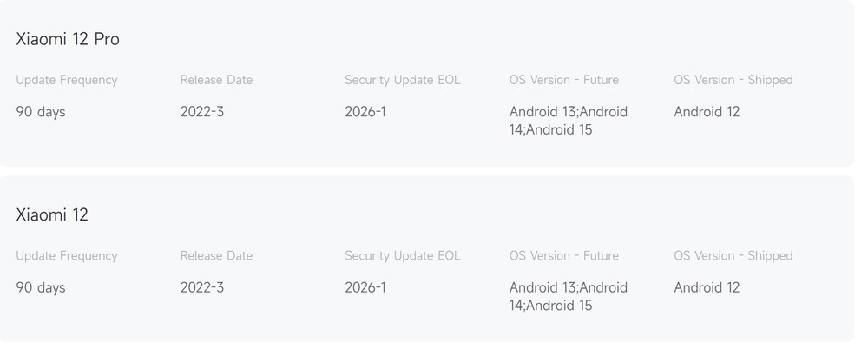The image size is (868, 349).
Task: Click the Xiaomi 12 Pro card title
Action: coord(68,39)
